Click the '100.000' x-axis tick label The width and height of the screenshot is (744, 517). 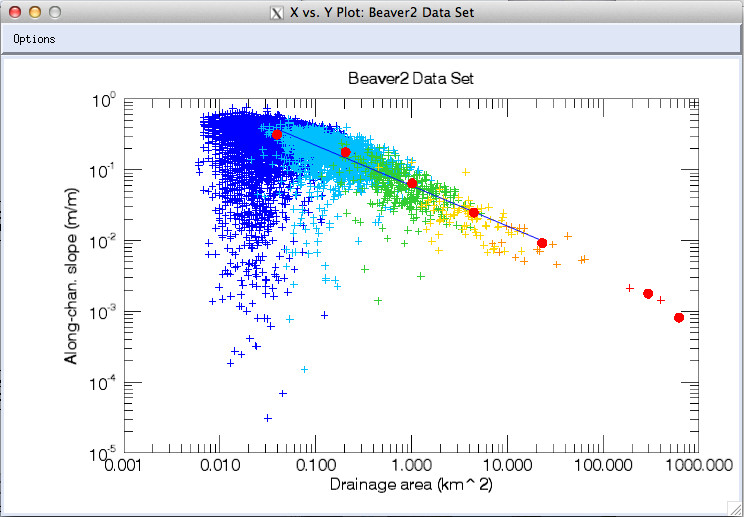click(x=603, y=468)
